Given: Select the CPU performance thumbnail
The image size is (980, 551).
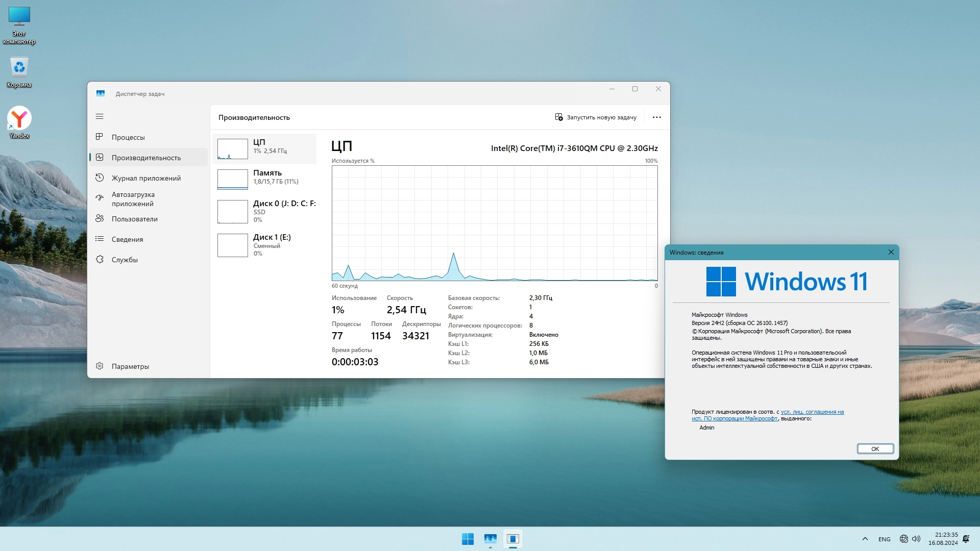Looking at the screenshot, I should pyautogui.click(x=233, y=149).
